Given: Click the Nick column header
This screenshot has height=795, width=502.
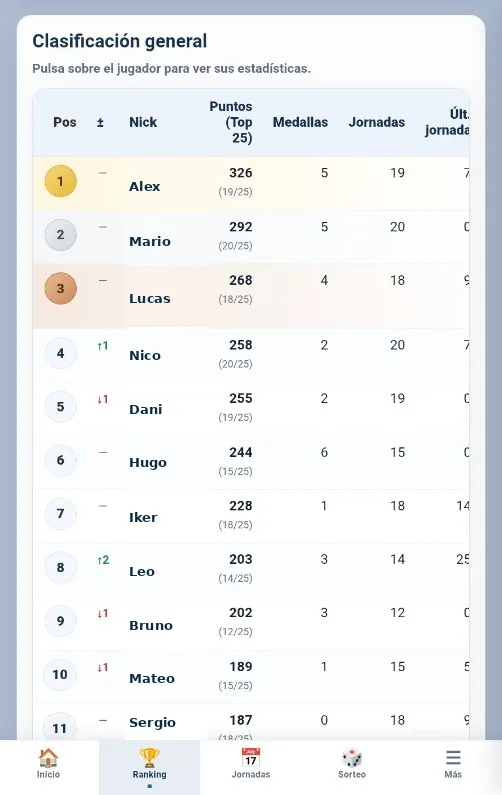Looking at the screenshot, I should [x=143, y=122].
